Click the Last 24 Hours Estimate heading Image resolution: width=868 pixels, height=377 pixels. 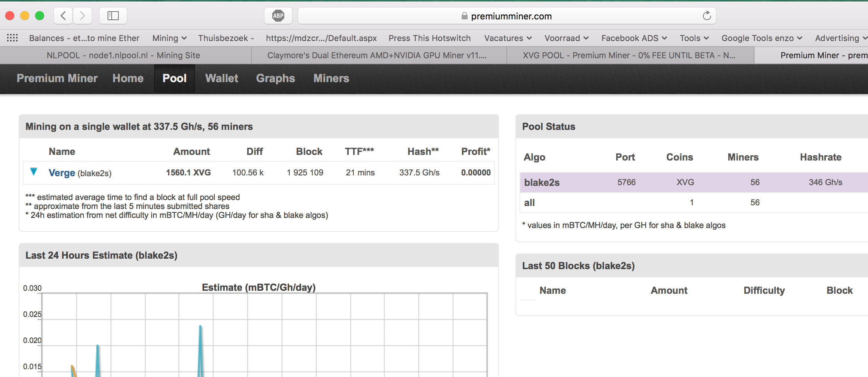pos(101,255)
